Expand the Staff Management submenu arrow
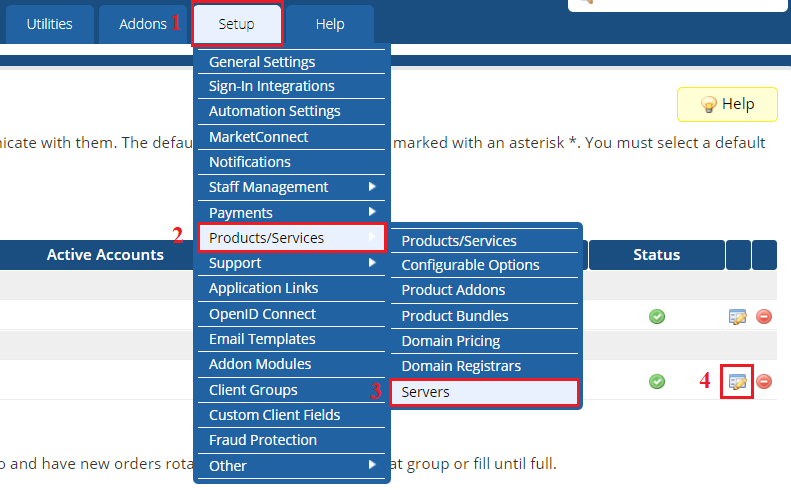The width and height of the screenshot is (791, 490). 372,187
